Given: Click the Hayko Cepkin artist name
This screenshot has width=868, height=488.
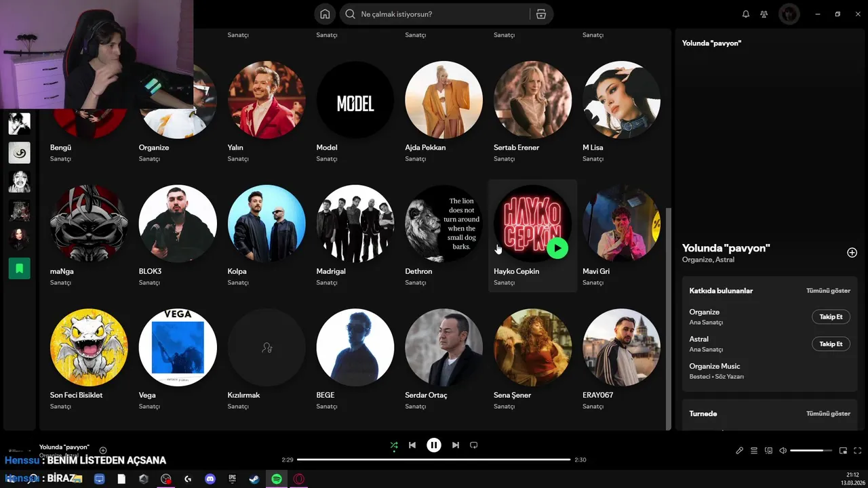Looking at the screenshot, I should (x=517, y=271).
